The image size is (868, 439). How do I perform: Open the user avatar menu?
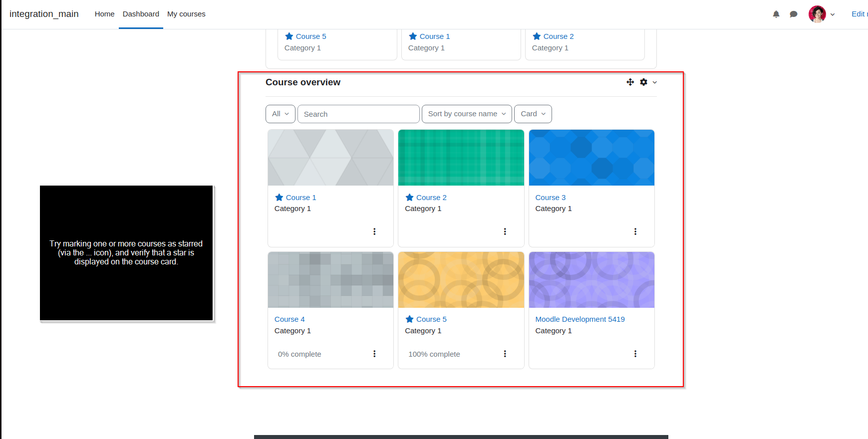817,14
